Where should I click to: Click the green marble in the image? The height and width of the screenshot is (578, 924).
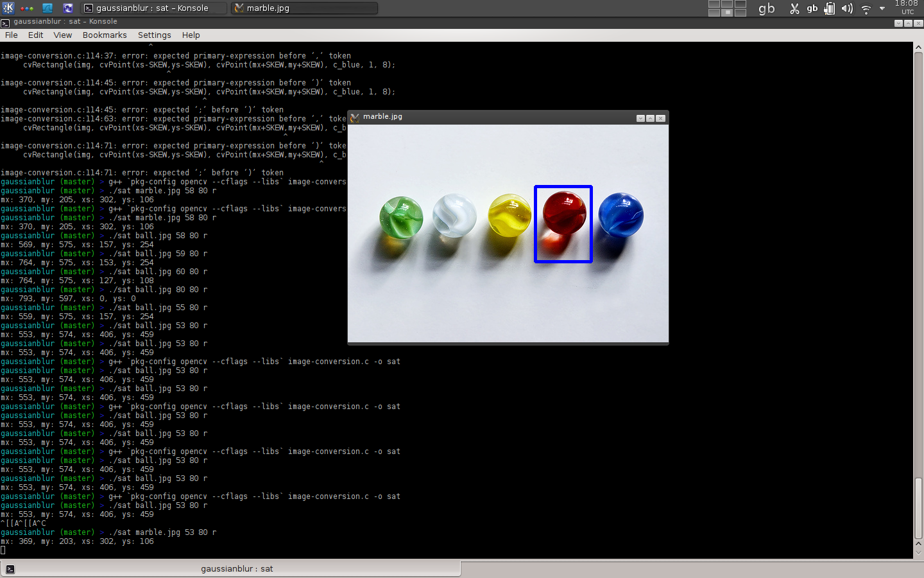coord(401,218)
